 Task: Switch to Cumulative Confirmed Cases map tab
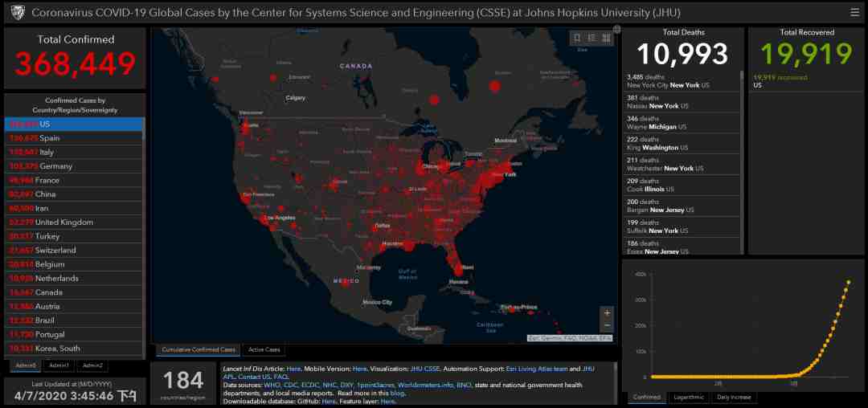[199, 350]
